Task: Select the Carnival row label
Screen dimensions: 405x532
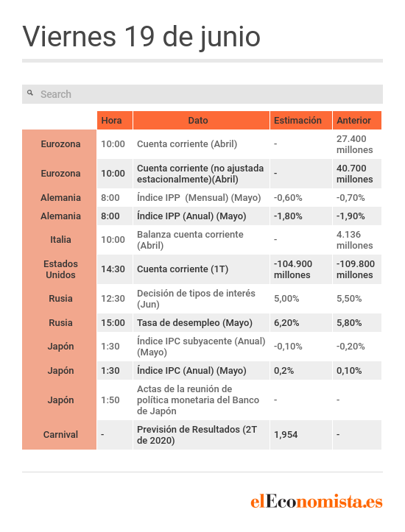Action: tap(60, 435)
